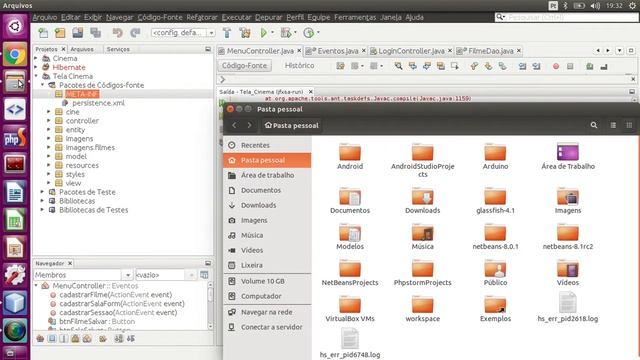Open System Settings gear in launcher

click(x=15, y=275)
